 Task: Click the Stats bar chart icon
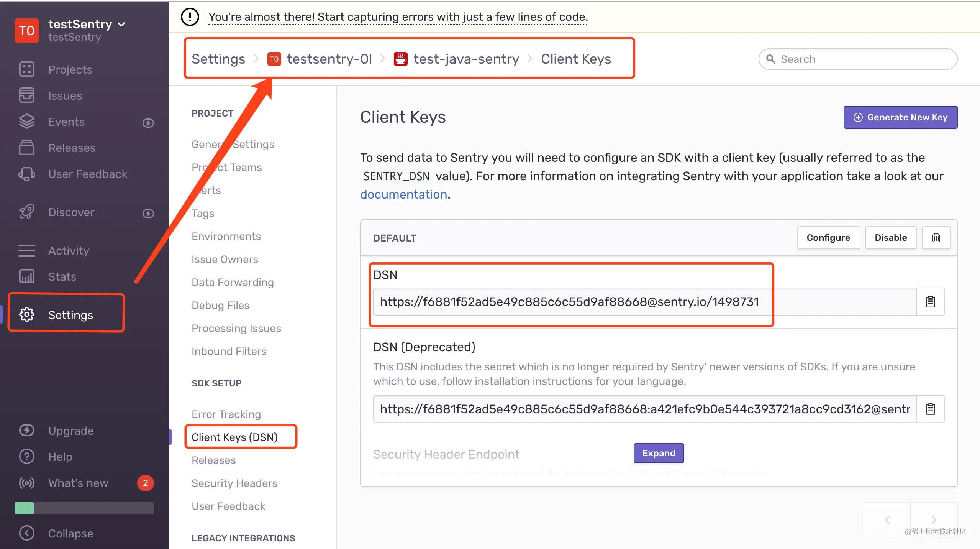point(27,276)
